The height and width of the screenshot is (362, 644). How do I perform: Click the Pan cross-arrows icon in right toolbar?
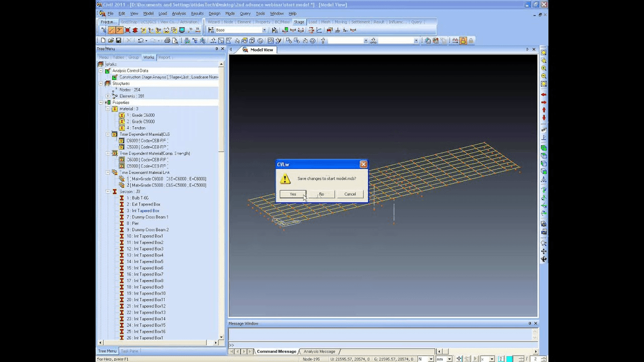pos(544,251)
